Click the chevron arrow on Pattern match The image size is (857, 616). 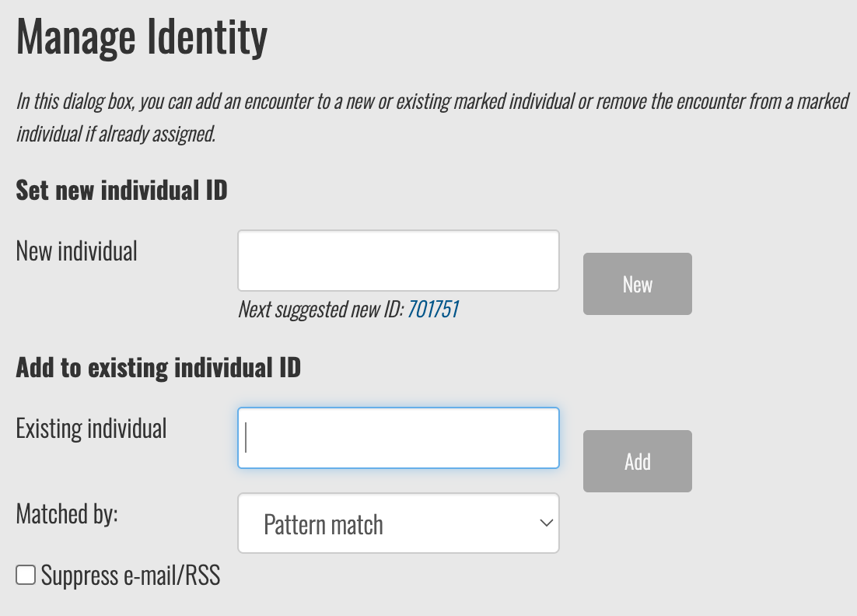click(x=547, y=523)
